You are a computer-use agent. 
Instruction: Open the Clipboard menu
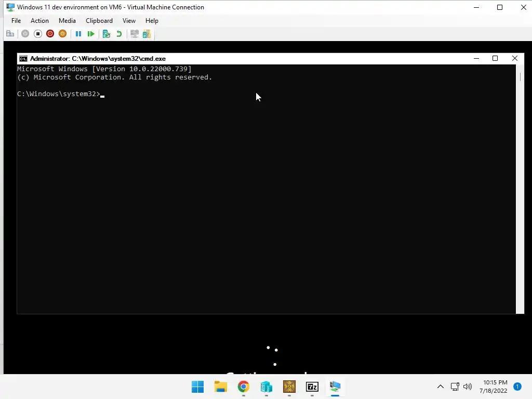pyautogui.click(x=99, y=21)
